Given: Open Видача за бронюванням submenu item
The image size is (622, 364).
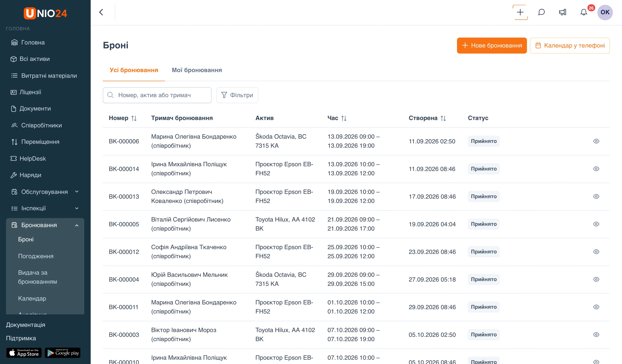Looking at the screenshot, I should click(38, 277).
